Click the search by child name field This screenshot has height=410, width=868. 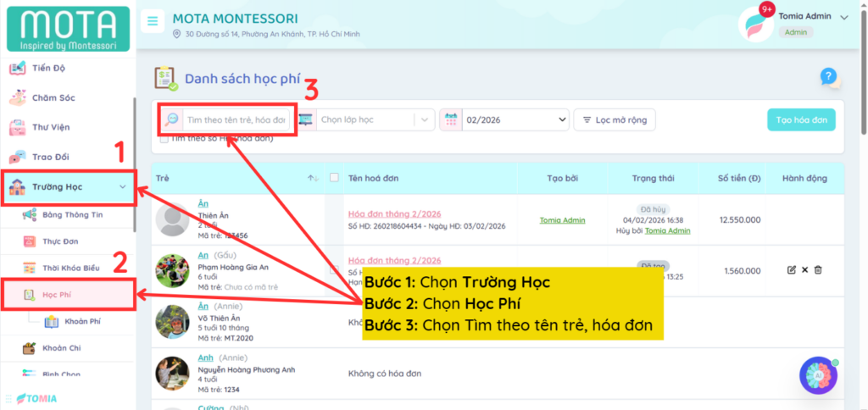tap(236, 120)
